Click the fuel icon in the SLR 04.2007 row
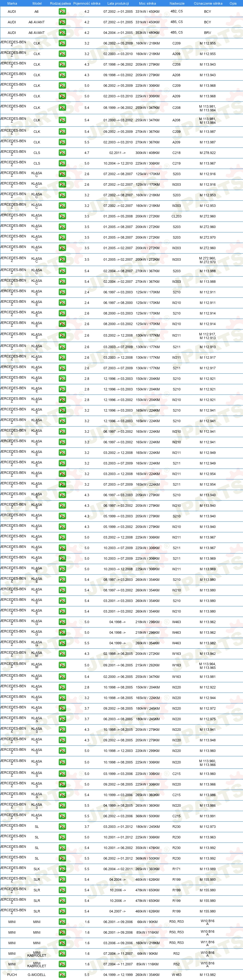 62,912
